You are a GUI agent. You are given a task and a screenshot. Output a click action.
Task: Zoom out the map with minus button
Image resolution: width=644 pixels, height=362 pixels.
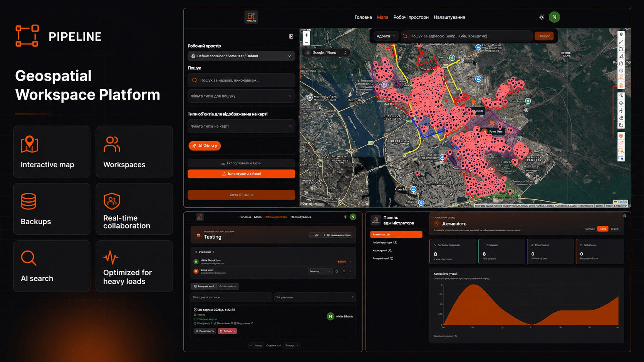(306, 42)
